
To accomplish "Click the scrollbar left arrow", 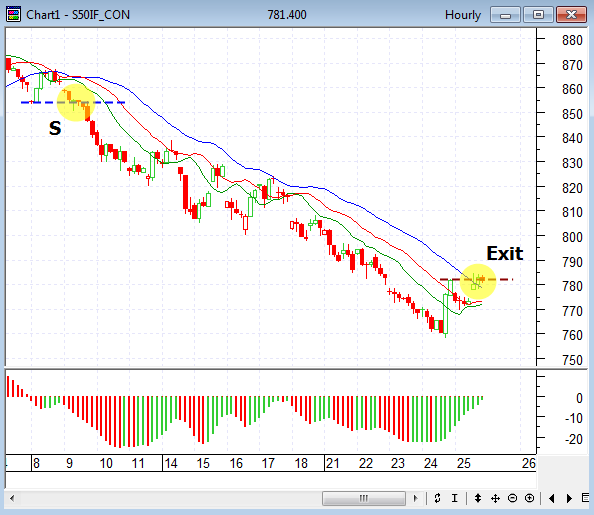I will coord(12,498).
